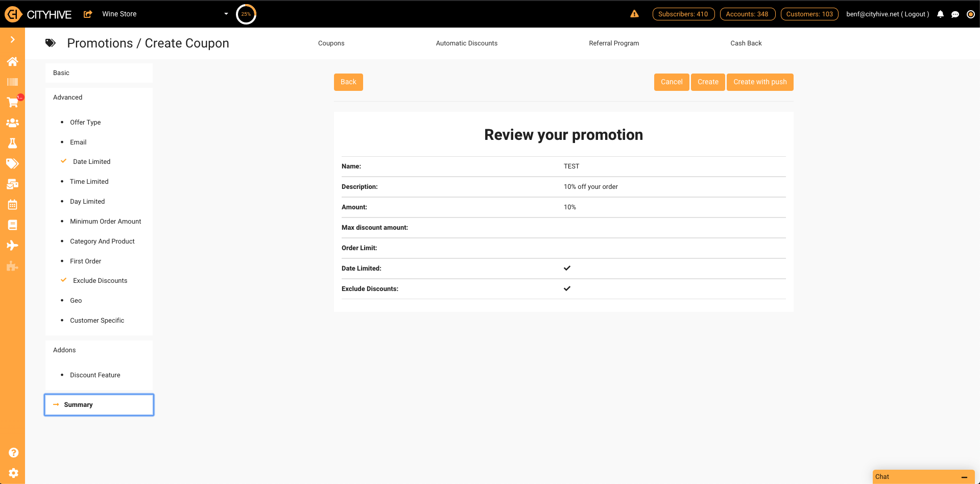Switch to the Automatic Discounts tab
The width and height of the screenshot is (980, 484).
466,43
